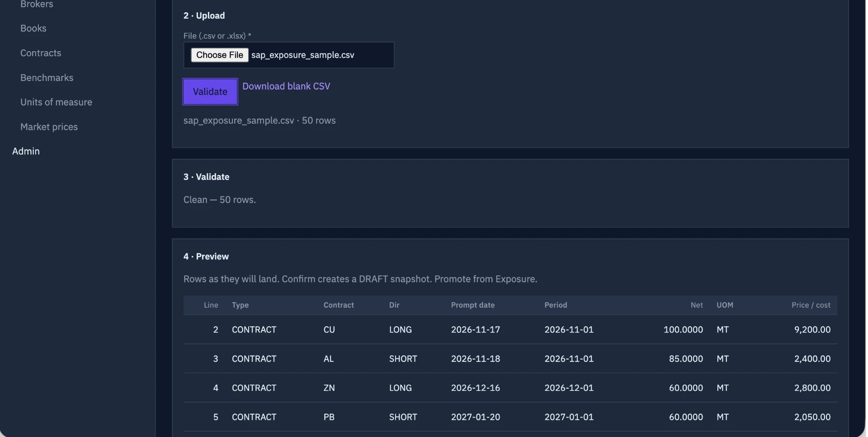Click AL contract cell in line 3
Viewport: 868px width, 437px height.
pos(329,359)
